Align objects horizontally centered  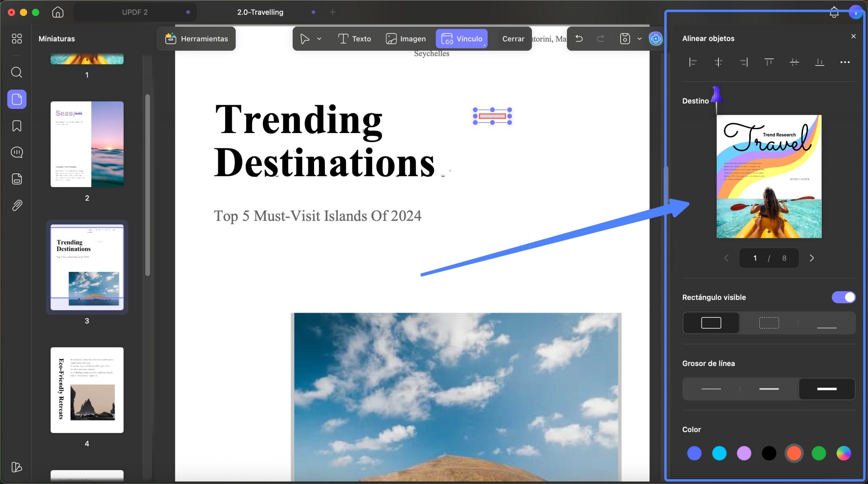pos(718,62)
